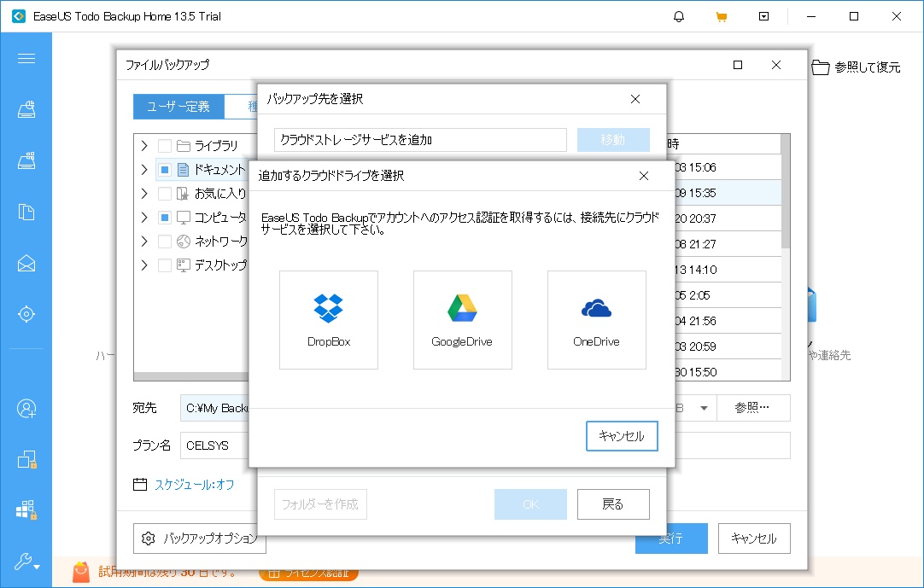The width and height of the screenshot is (924, 588).
Task: Click the schedule calendar icon
Action: pos(140,484)
